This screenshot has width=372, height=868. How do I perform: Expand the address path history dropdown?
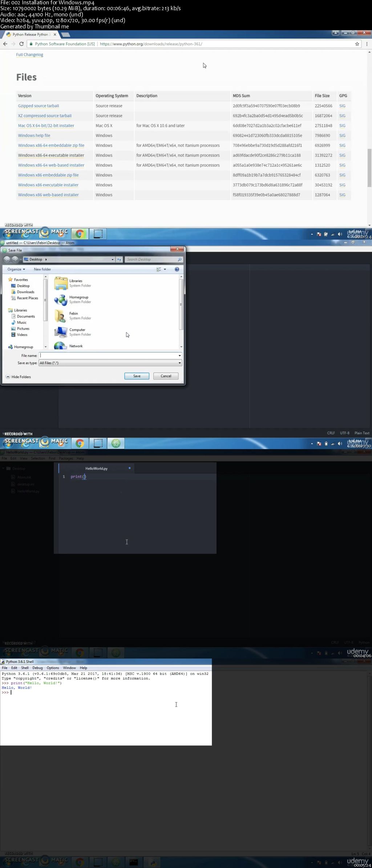coord(112,259)
